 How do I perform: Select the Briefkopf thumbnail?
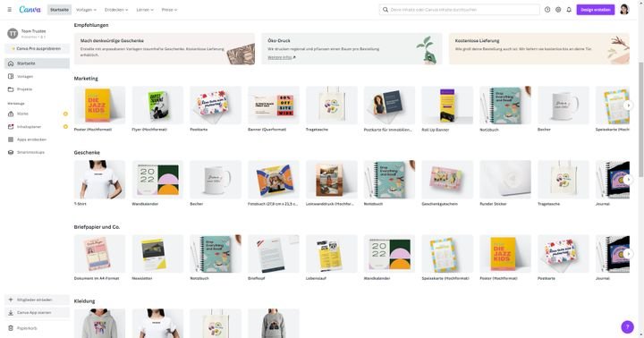(274, 254)
